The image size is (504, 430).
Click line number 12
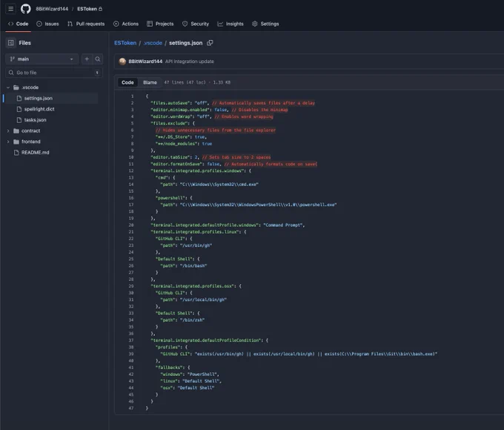point(131,171)
